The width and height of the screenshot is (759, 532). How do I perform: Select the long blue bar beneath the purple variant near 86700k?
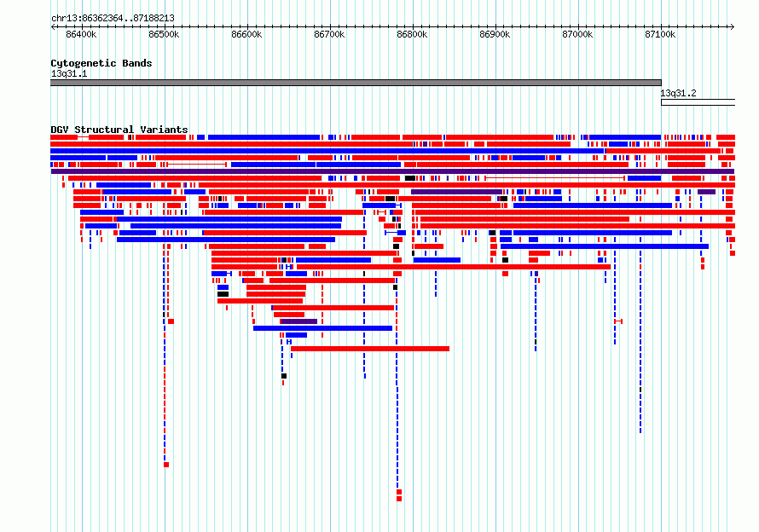tap(323, 328)
